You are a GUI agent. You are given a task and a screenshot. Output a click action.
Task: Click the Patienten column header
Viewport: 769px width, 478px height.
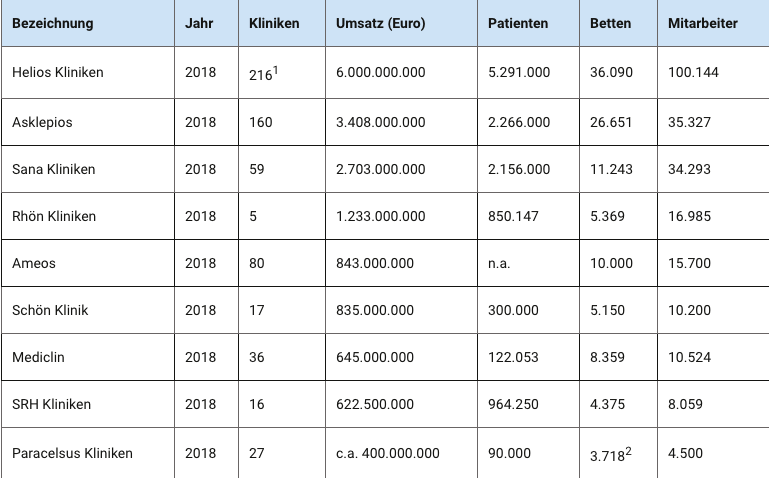518,23
